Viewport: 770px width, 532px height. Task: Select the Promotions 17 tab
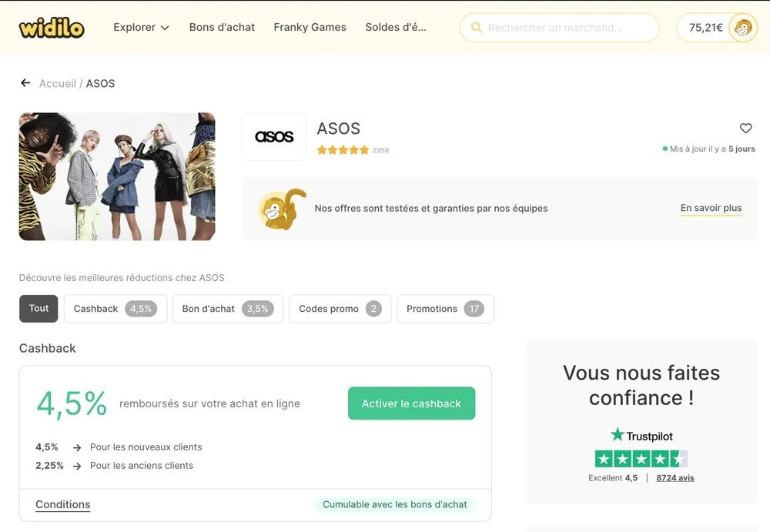coord(445,309)
